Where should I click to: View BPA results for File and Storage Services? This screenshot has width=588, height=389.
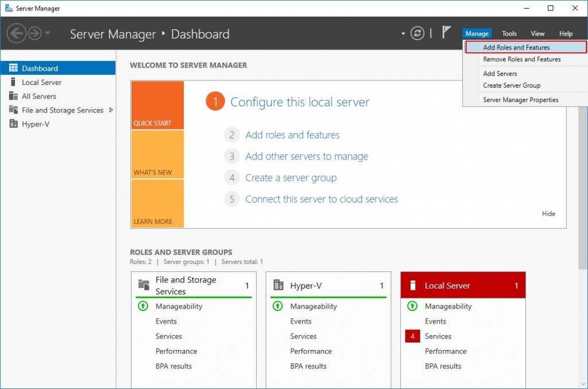click(173, 366)
